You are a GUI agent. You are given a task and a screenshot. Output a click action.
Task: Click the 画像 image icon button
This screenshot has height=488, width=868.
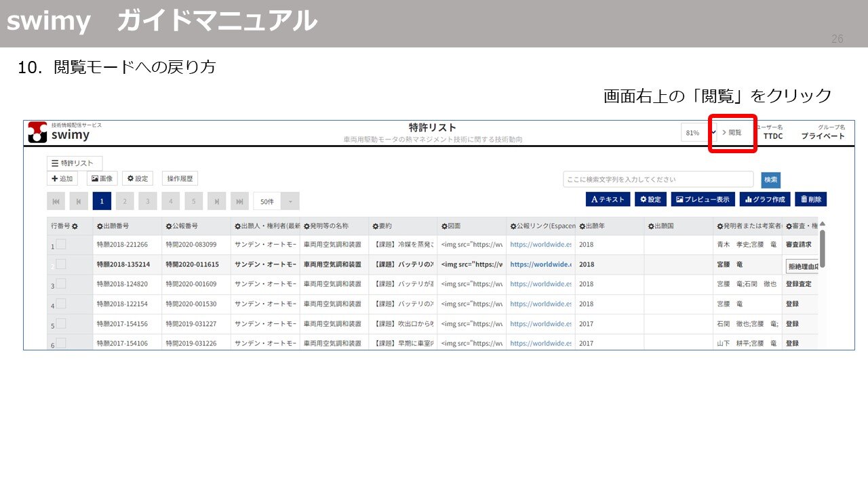(x=102, y=178)
